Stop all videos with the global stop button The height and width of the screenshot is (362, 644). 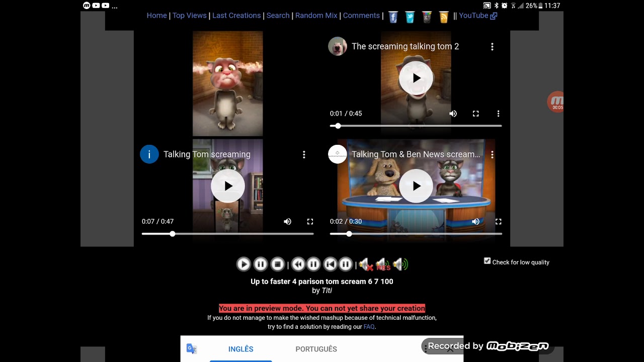pos(277,264)
